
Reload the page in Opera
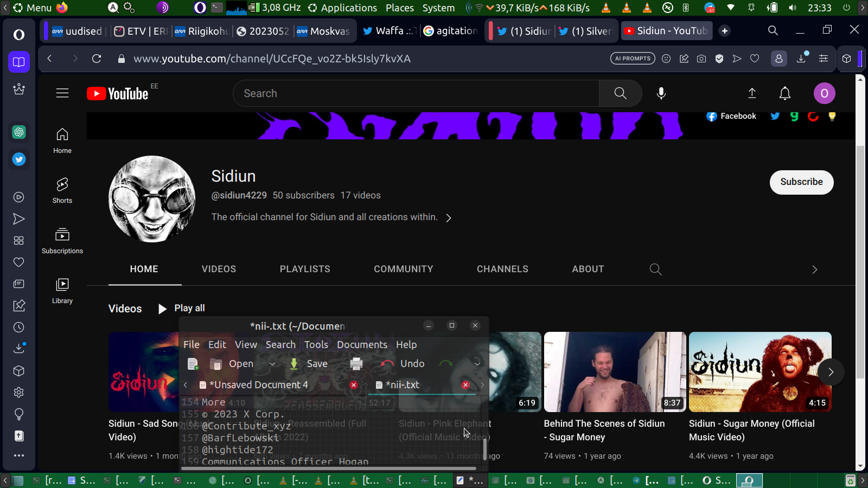coord(97,59)
